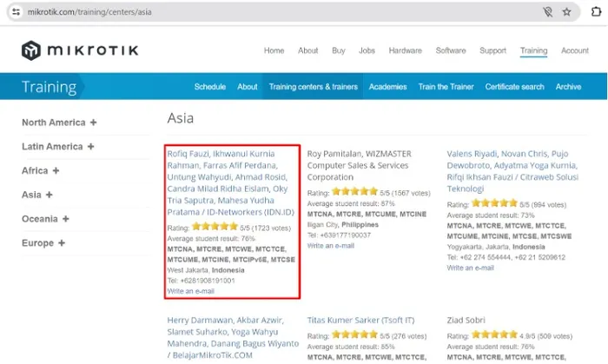Open the ID-Networkers (IDN.ID) trainer link

coord(230,182)
